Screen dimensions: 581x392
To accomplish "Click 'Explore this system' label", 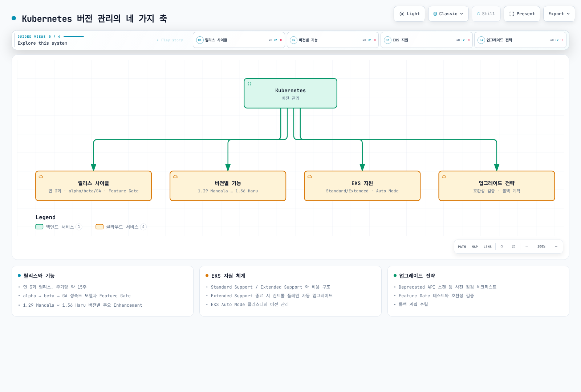I will pos(42,43).
